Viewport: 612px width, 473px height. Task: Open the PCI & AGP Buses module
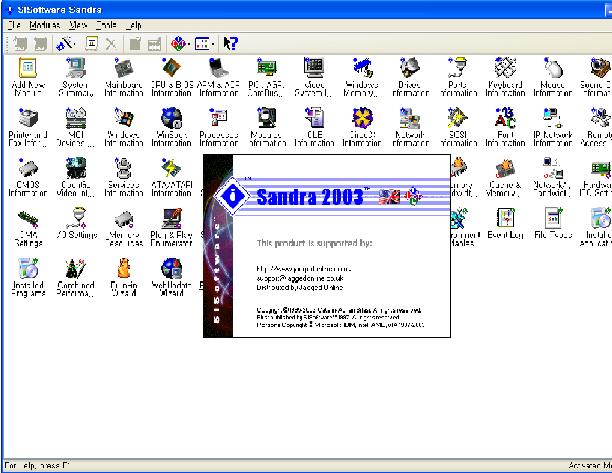click(267, 77)
